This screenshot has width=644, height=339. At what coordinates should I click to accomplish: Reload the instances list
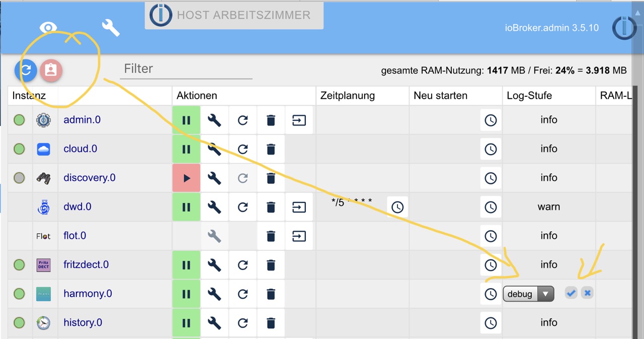[x=26, y=70]
